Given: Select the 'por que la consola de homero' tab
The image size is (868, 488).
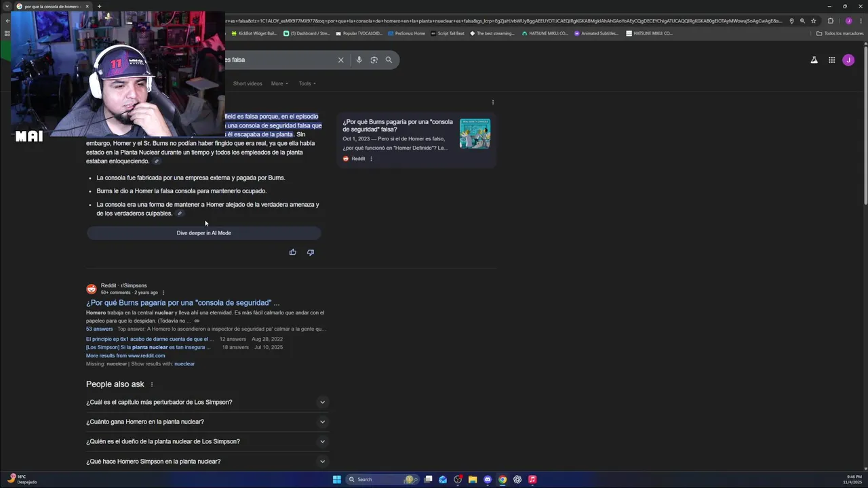Looking at the screenshot, I should [x=52, y=6].
